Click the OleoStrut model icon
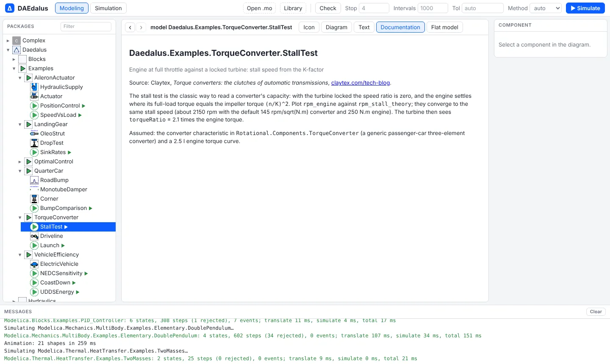 (x=34, y=134)
